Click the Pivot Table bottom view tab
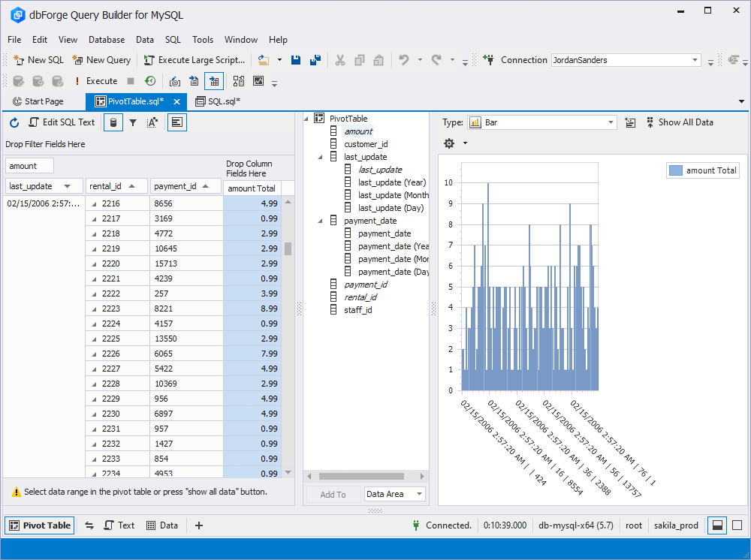751x560 pixels. 40,525
